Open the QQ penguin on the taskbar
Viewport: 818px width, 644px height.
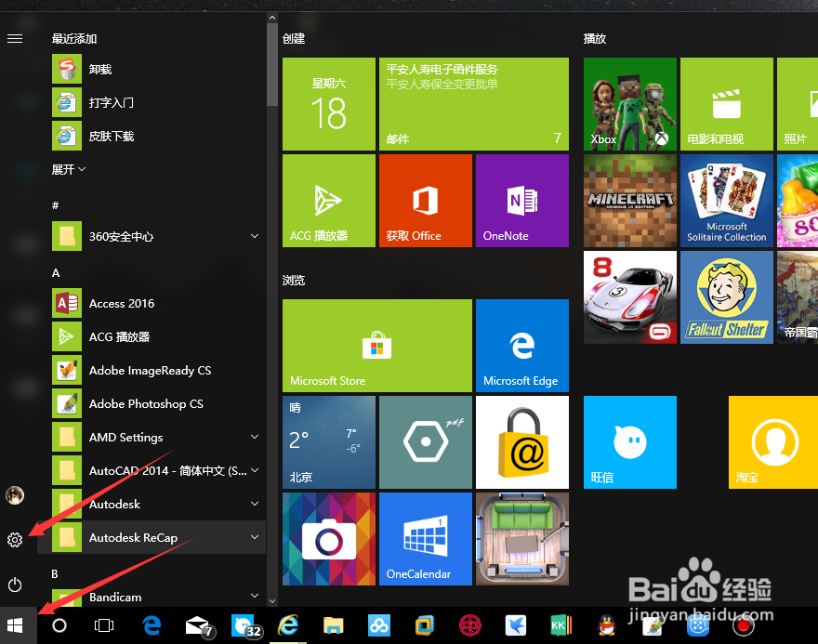click(606, 625)
